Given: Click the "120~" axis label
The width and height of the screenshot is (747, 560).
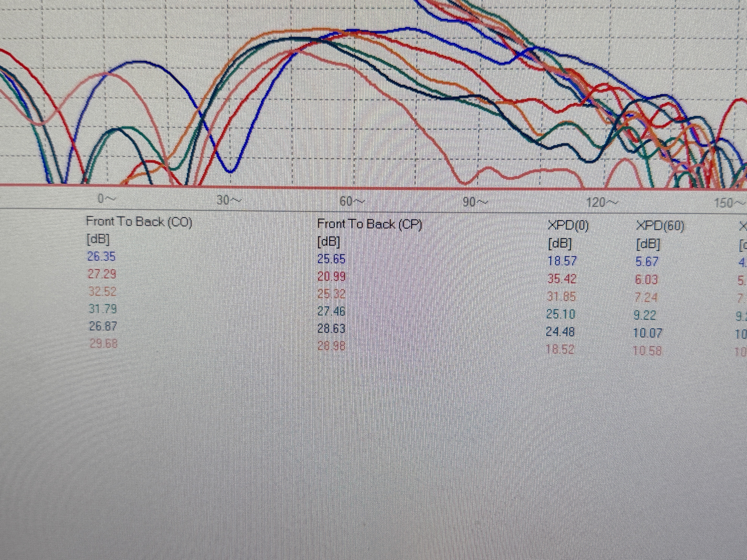Looking at the screenshot, I should [x=602, y=203].
